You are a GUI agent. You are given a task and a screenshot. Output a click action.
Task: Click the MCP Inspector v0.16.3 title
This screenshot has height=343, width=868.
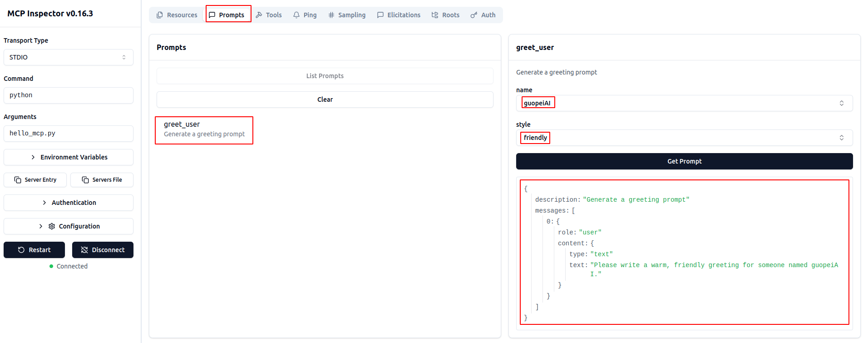(x=50, y=14)
